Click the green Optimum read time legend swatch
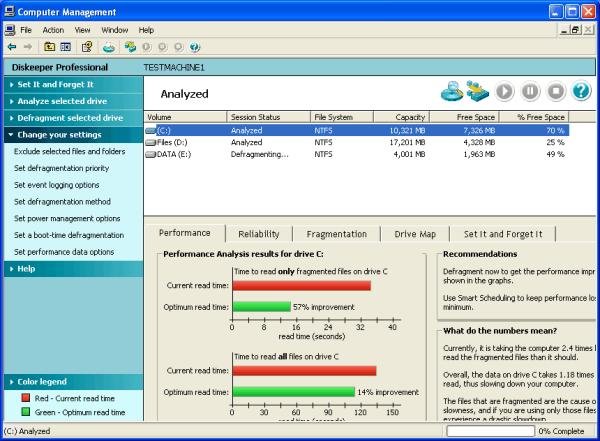This screenshot has width=600, height=441. click(26, 412)
